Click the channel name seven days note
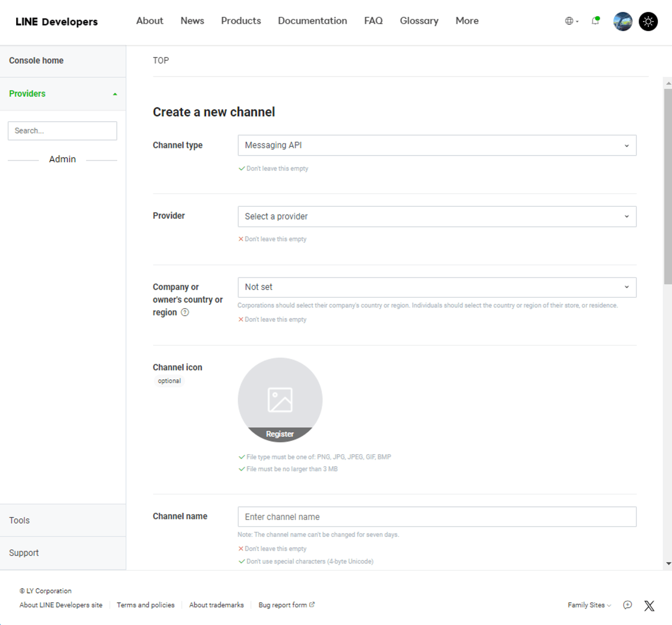 tap(318, 534)
